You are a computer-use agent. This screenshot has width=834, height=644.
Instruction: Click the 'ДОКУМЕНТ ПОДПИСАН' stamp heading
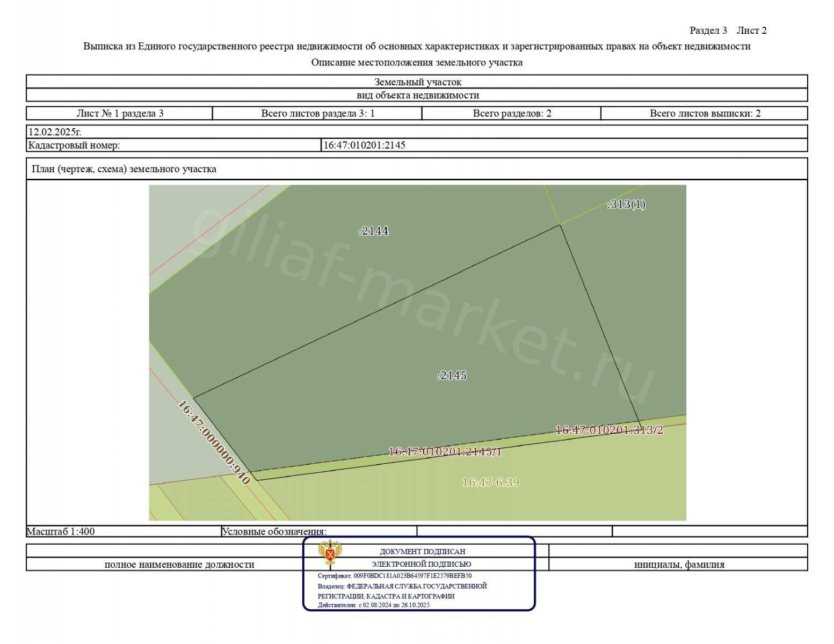tap(423, 552)
